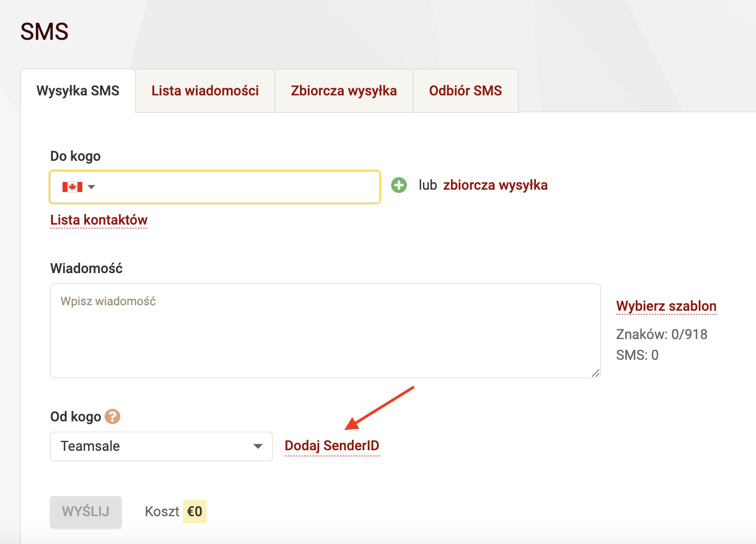Switch to the Wysyłka SMS tab

coord(78,91)
